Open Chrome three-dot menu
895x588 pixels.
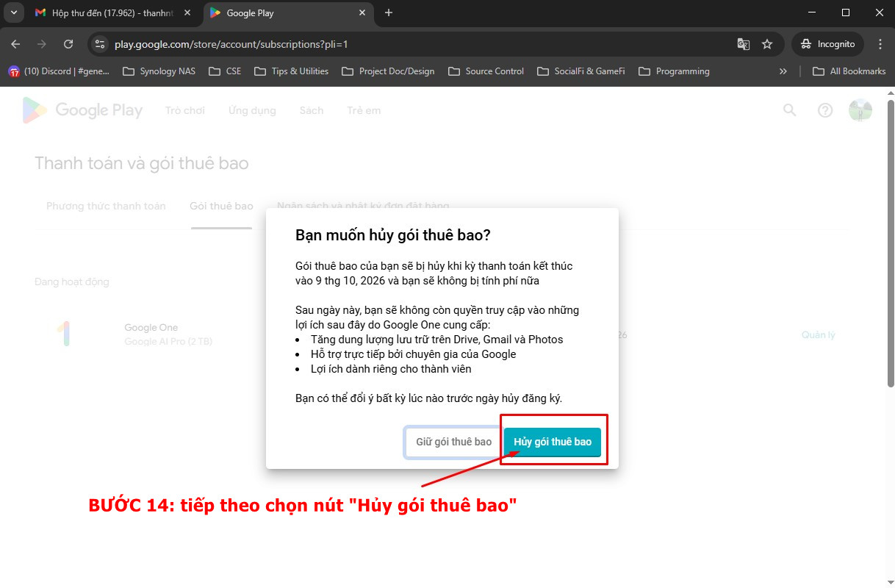point(880,44)
